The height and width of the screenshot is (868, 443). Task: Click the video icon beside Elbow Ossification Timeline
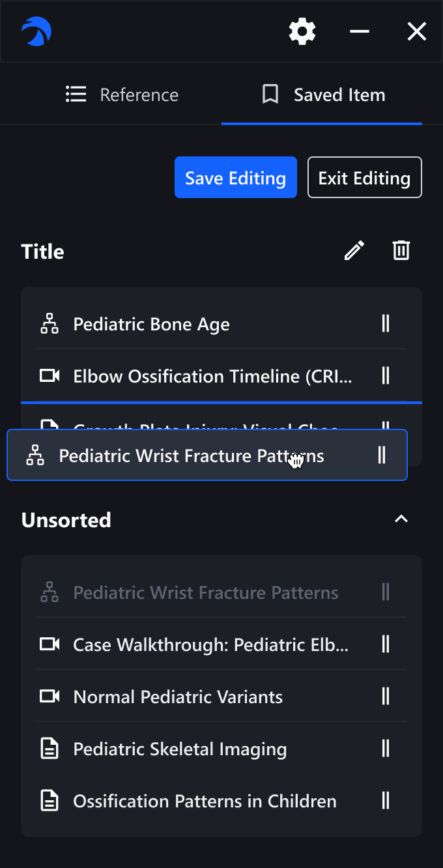[x=50, y=376]
